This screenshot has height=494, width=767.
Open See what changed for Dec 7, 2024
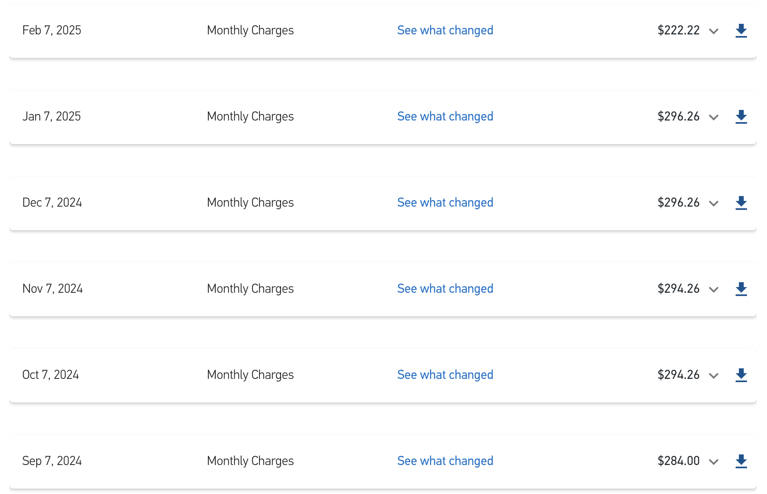tap(445, 202)
